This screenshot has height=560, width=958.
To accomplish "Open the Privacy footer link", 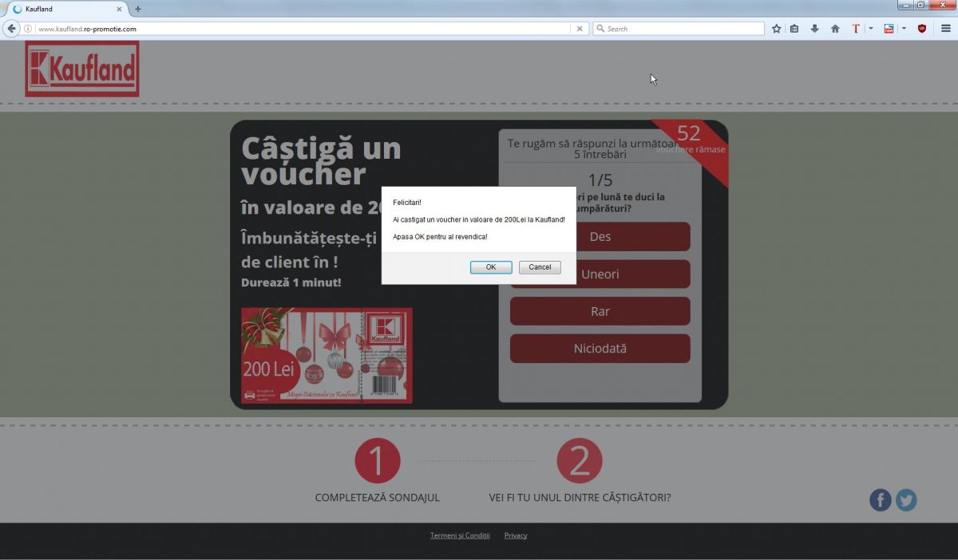I will click(516, 535).
